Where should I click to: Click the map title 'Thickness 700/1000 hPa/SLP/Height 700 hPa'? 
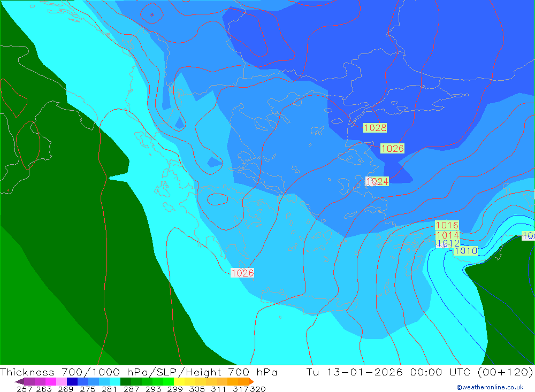(x=139, y=372)
